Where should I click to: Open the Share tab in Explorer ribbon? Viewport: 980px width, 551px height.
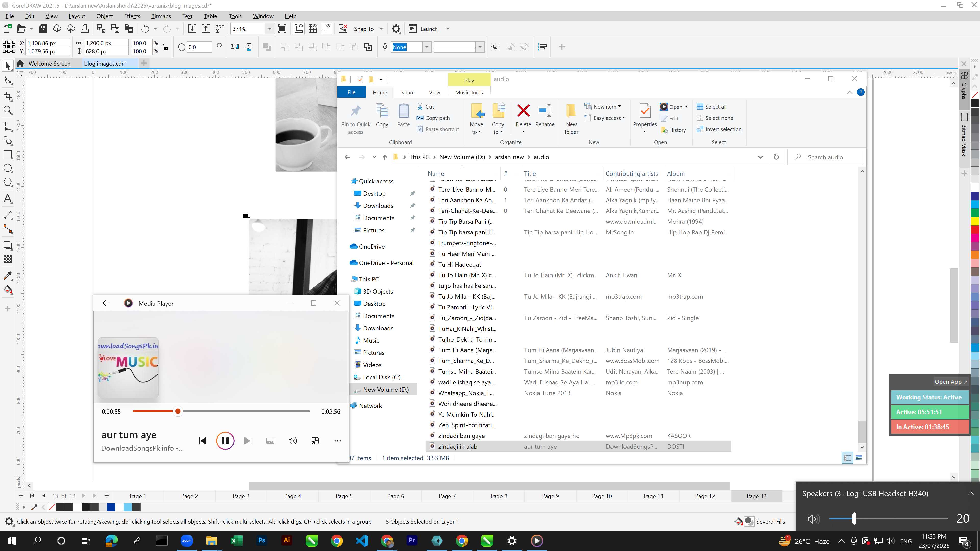coord(408,92)
